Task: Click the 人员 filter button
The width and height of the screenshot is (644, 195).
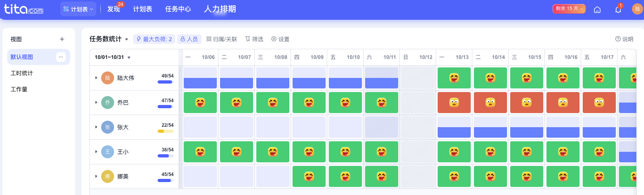Action: (189, 39)
